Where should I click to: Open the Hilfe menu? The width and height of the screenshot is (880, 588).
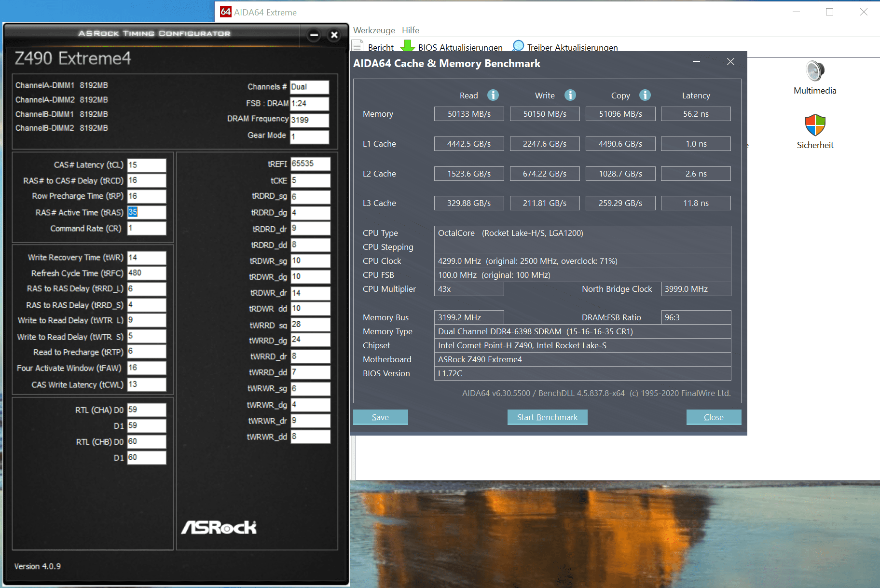coord(411,30)
